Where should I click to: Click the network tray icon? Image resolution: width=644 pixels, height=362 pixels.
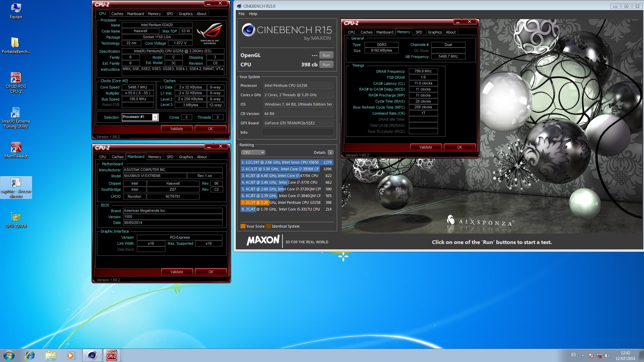(599, 356)
